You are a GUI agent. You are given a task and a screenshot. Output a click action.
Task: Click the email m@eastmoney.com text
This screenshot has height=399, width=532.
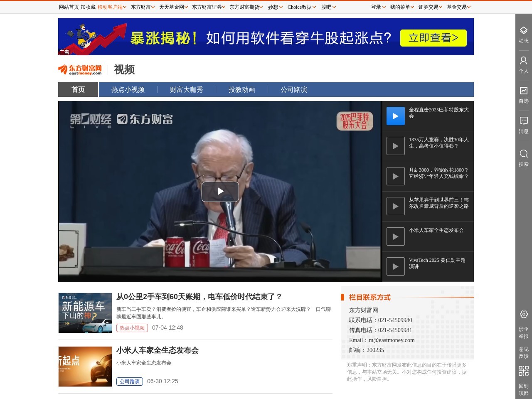tap(392, 340)
